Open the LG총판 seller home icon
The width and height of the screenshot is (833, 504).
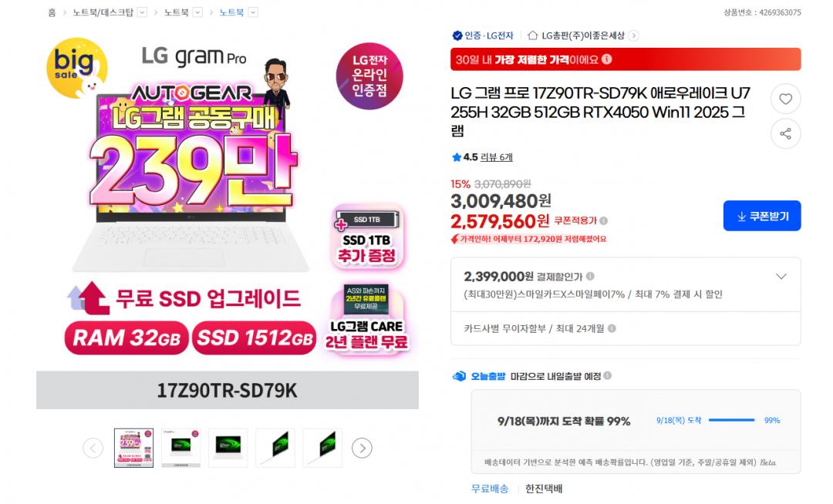(x=532, y=35)
